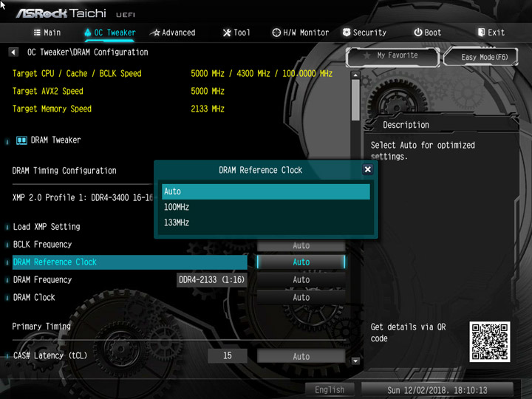Change language with the English button
The width and height of the screenshot is (532, 399).
330,390
